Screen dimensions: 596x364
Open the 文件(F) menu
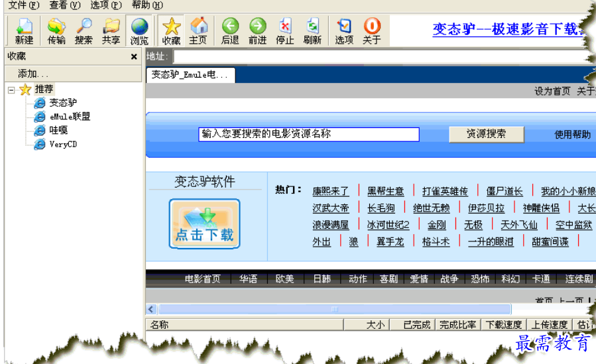pyautogui.click(x=24, y=5)
